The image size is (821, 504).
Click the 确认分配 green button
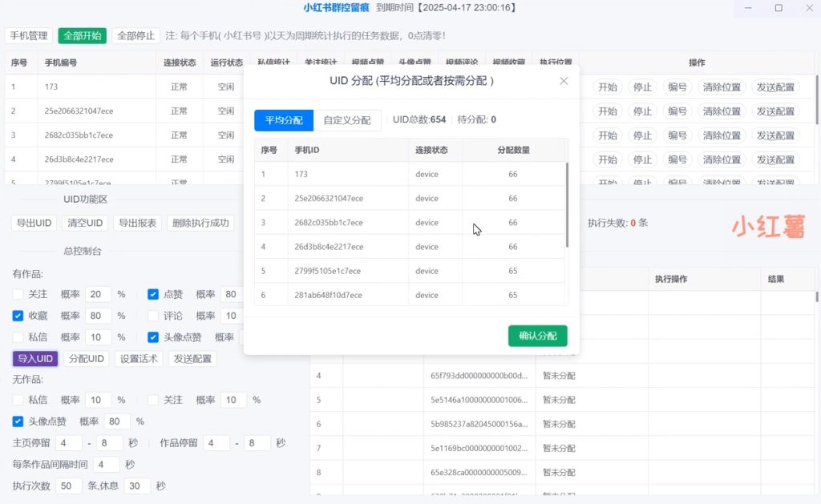tap(537, 336)
